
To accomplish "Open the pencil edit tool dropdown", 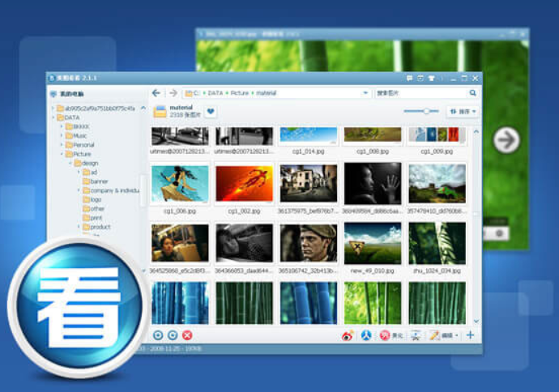I will click(x=444, y=335).
